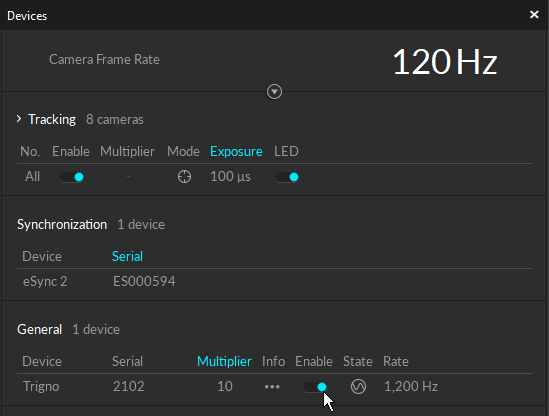Edit the 100 µs exposure value
Viewport: 549px width, 416px height.
230,176
